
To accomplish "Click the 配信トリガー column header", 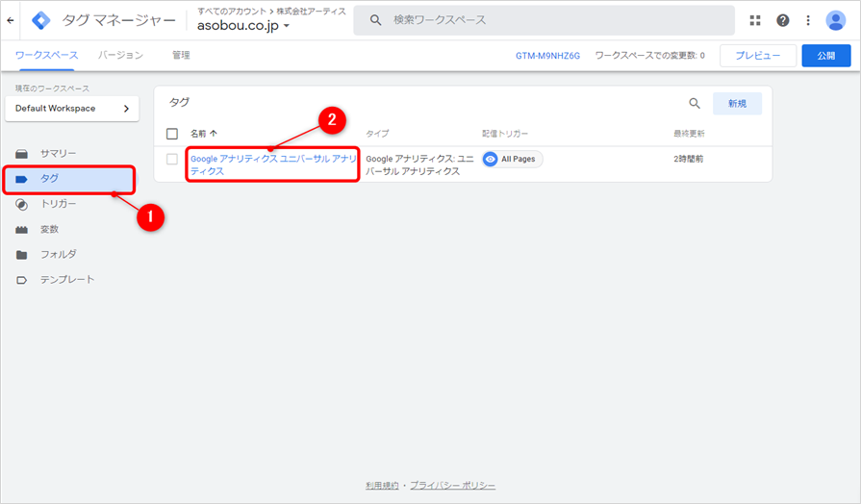I will tap(505, 134).
